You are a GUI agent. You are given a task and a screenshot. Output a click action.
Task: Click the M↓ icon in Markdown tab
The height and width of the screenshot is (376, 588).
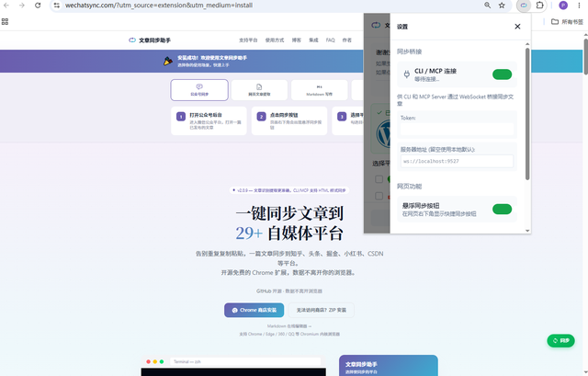[x=319, y=86]
